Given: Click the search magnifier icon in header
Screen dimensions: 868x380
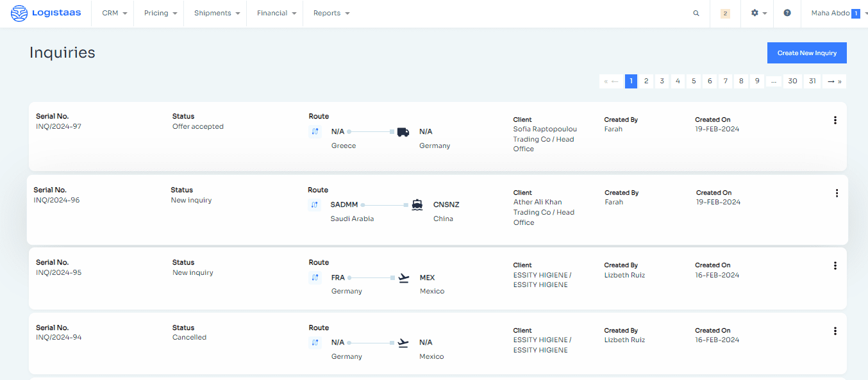Looking at the screenshot, I should pyautogui.click(x=696, y=13).
